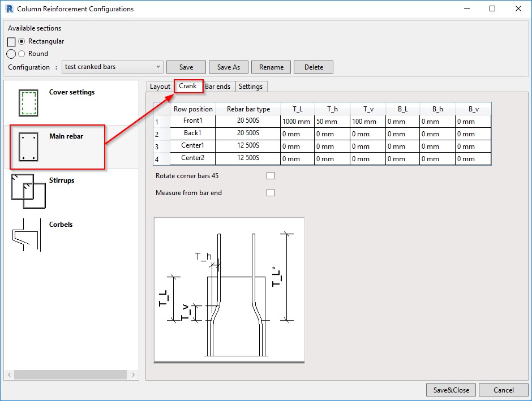Click the round section shape icon

[x=11, y=54]
